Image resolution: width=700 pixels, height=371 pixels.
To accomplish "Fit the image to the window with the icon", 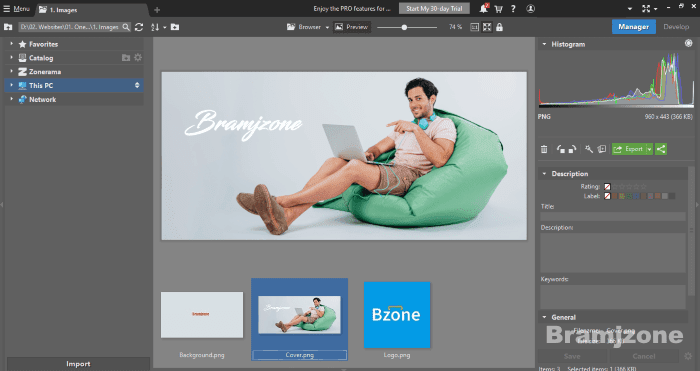I will (x=487, y=27).
